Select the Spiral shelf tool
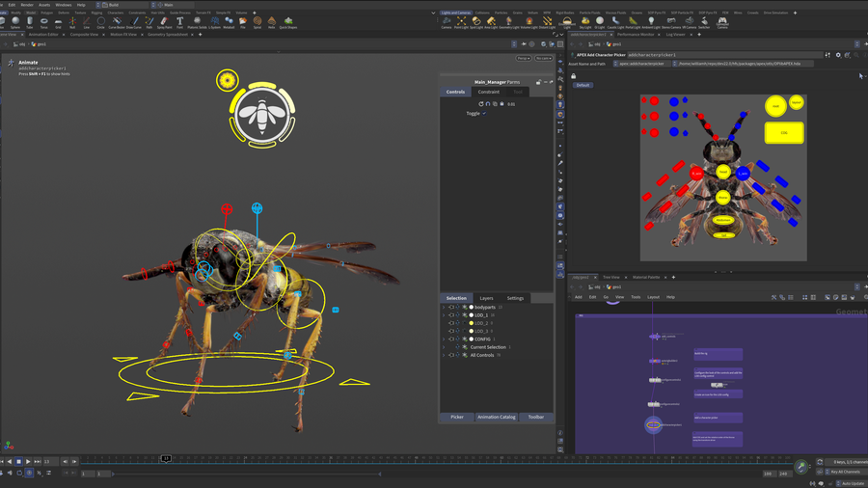 [258, 22]
